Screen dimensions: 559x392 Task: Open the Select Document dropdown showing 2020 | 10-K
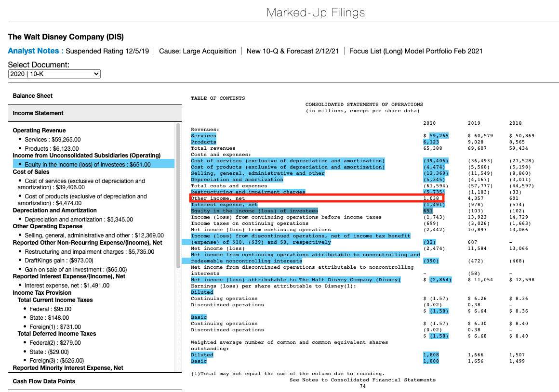(x=54, y=74)
